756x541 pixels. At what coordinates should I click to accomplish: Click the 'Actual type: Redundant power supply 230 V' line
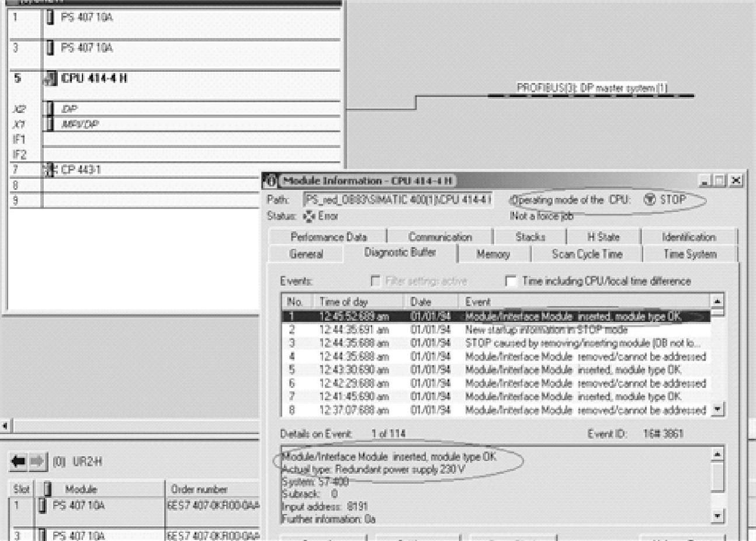pyautogui.click(x=373, y=470)
